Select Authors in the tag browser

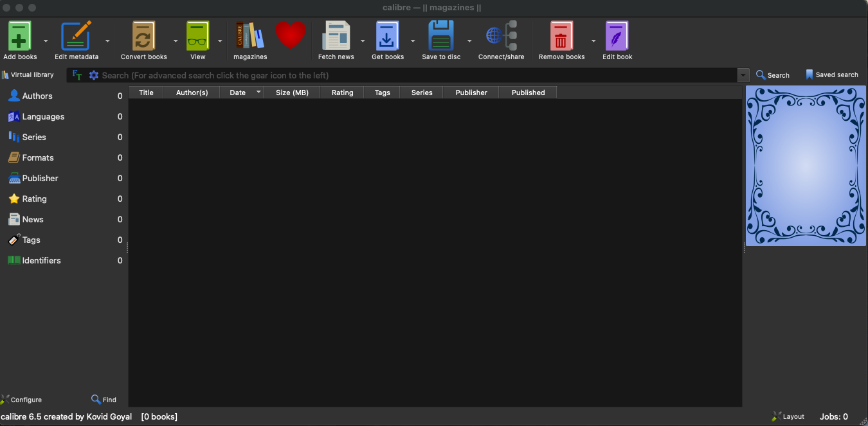37,96
